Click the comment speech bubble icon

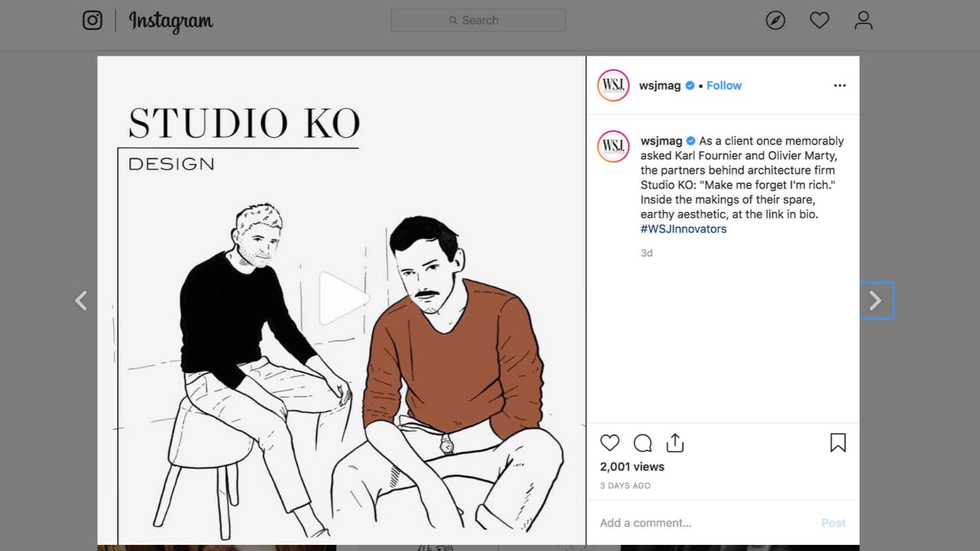pos(642,442)
